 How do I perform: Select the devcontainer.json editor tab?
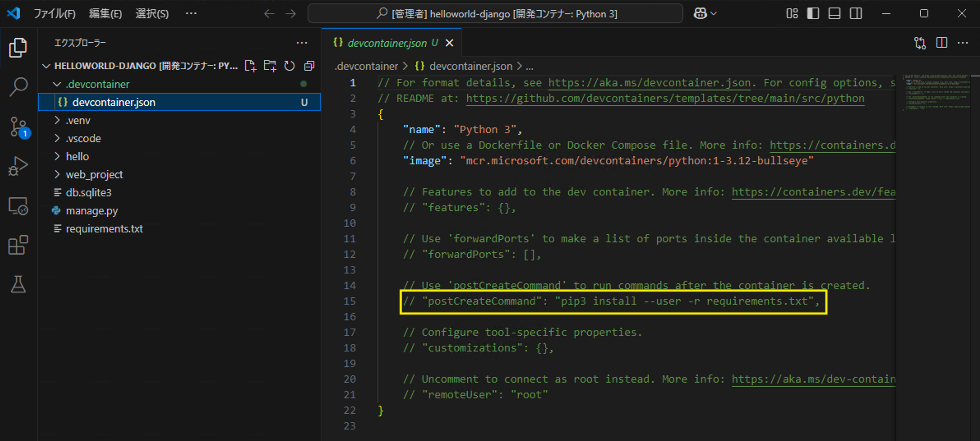[x=391, y=43]
